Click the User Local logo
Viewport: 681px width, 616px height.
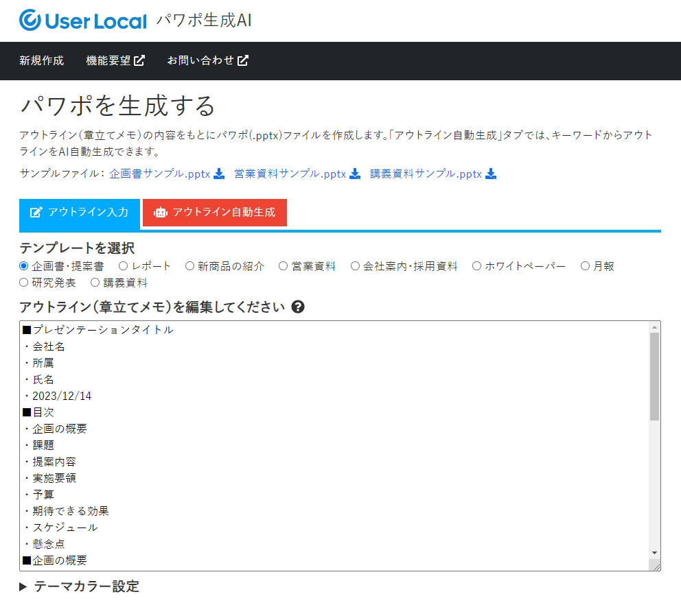(82, 20)
